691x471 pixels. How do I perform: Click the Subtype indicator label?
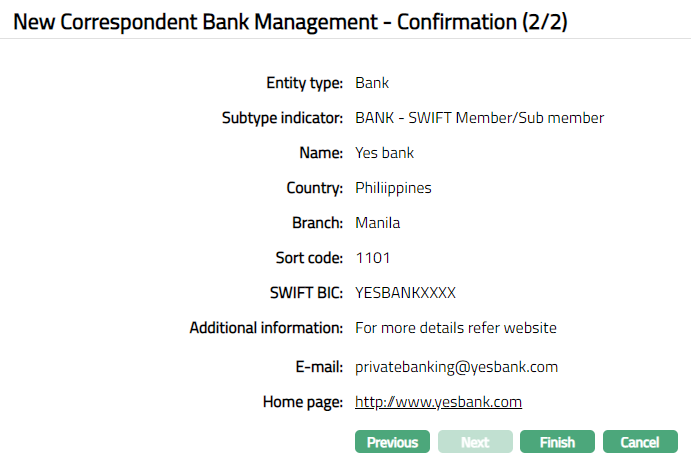pyautogui.click(x=282, y=118)
